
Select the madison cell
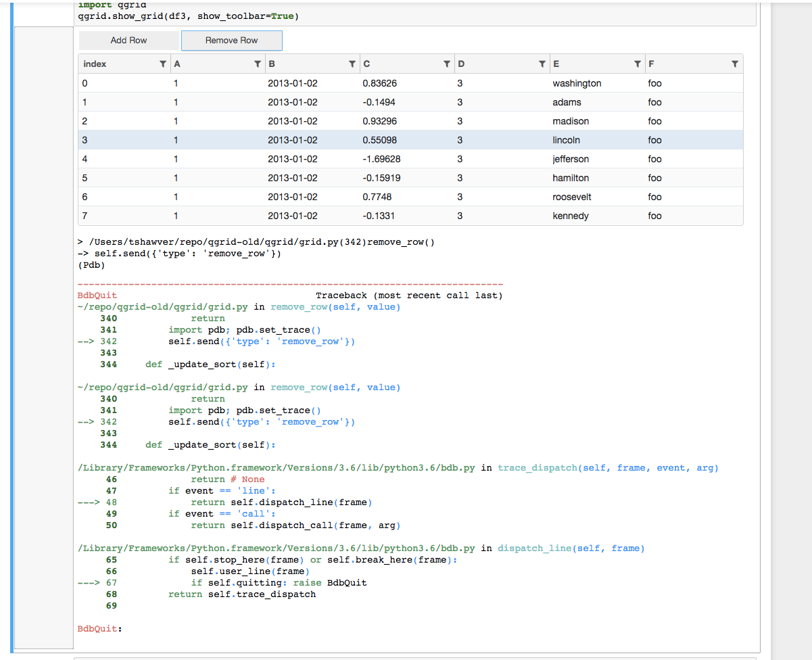tap(571, 121)
